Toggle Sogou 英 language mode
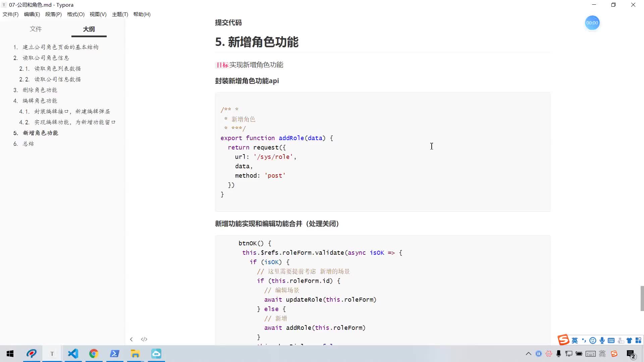The image size is (644, 362). point(575,341)
